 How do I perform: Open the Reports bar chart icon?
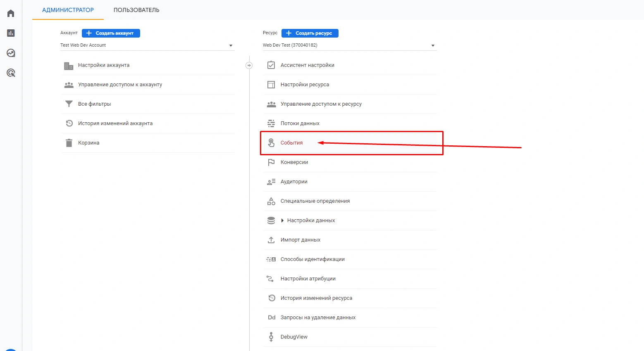click(x=11, y=33)
